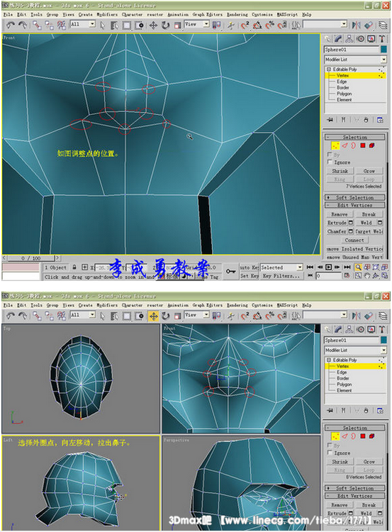Viewport: 392px width, 532px height.
Task: Click Break button in top Edit Vertices
Action: 369,214
